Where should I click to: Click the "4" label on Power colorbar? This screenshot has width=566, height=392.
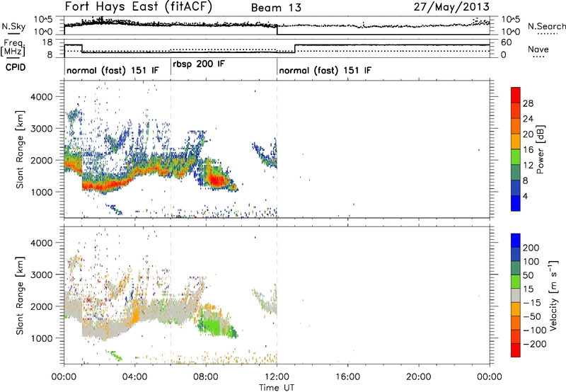click(x=526, y=196)
